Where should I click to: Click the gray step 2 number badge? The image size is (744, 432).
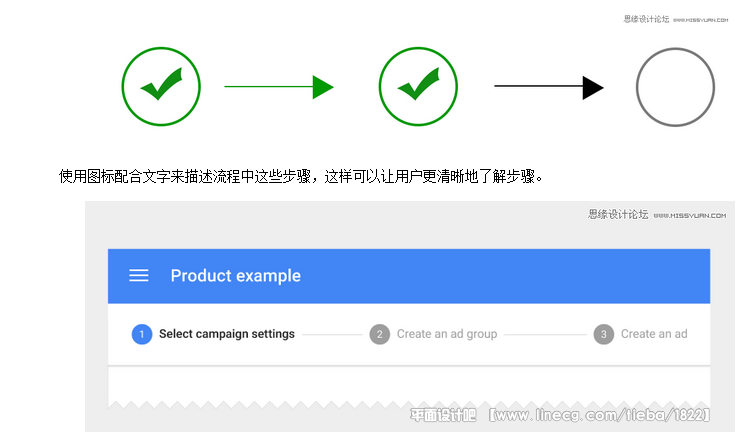[x=380, y=334]
